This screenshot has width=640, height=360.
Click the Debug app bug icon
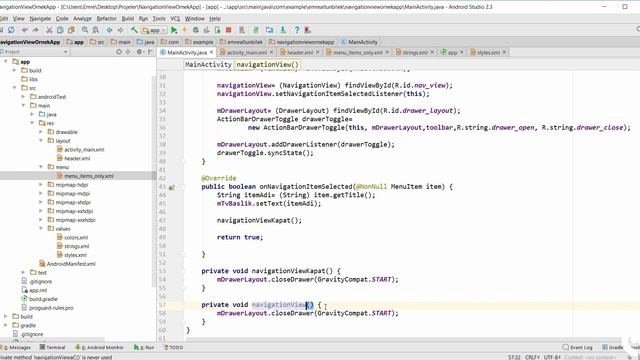pos(196,30)
